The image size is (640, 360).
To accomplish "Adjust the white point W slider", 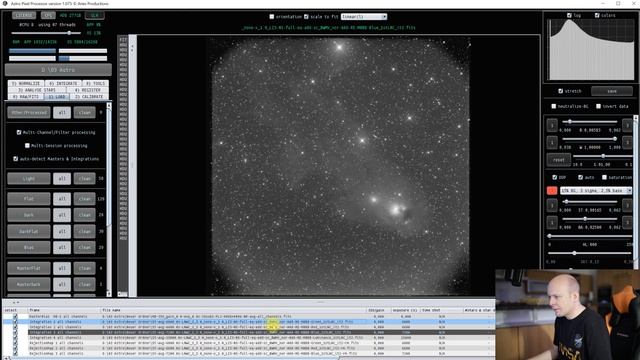I will (589, 139).
